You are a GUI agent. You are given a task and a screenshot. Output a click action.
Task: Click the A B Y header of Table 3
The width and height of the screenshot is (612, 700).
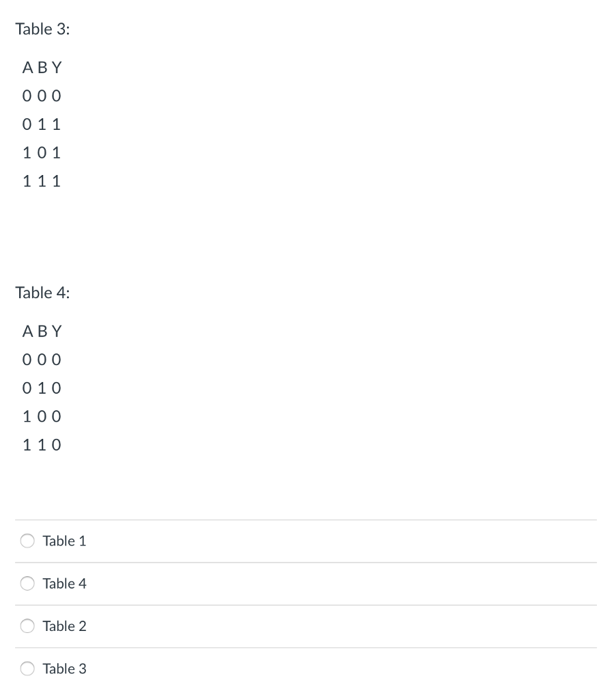click(42, 67)
